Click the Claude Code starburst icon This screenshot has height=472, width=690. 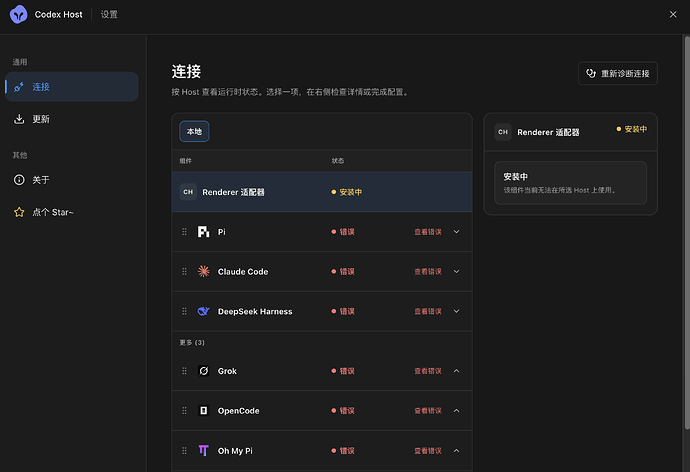pyautogui.click(x=203, y=271)
